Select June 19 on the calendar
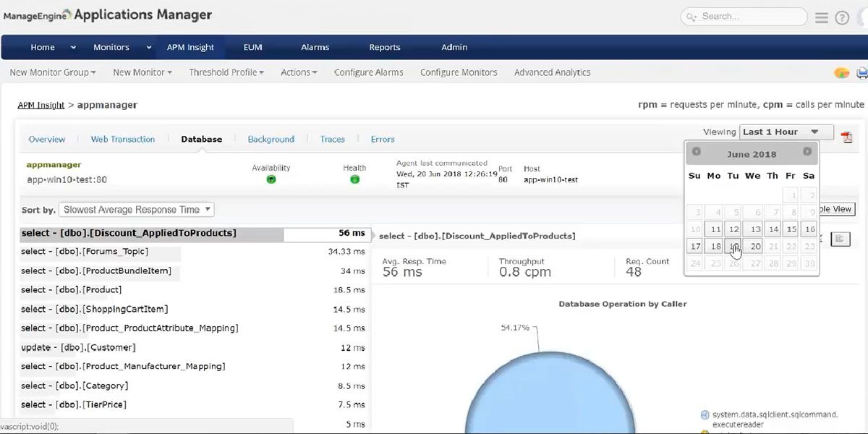Screen dimensions: 868x434 pyautogui.click(x=733, y=246)
